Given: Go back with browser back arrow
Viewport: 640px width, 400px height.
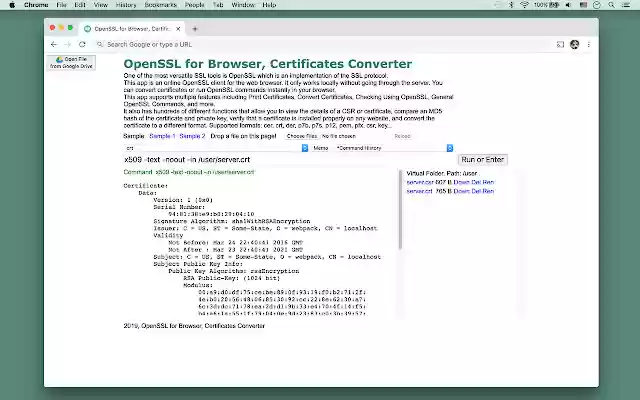Looking at the screenshot, I should coord(54,44).
